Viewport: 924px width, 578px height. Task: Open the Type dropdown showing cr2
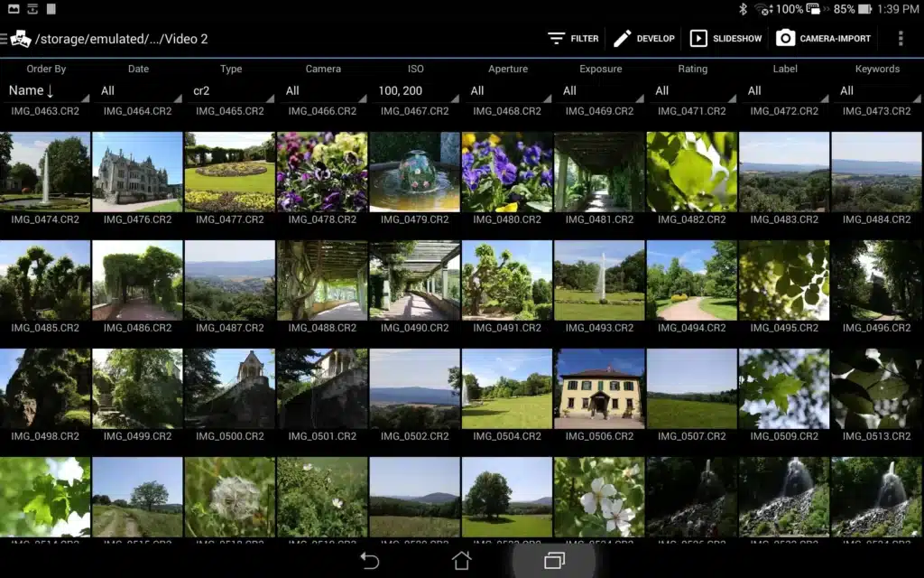231,91
